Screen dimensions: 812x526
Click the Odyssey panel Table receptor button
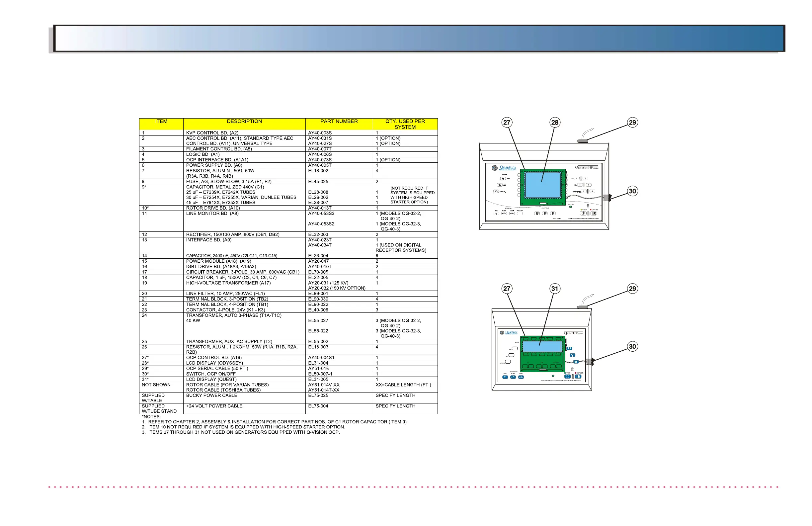(512, 213)
